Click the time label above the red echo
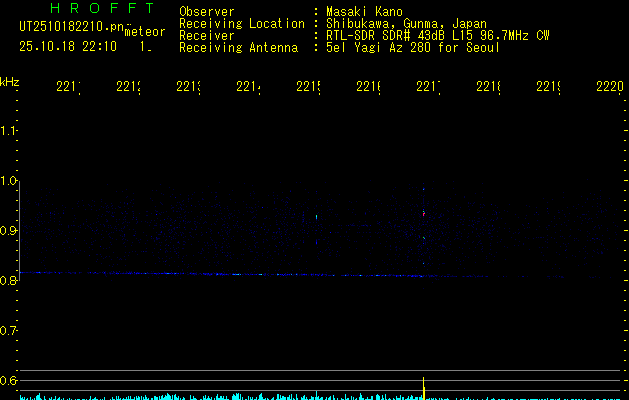Image resolution: width=629 pixels, height=400 pixels. point(428,86)
